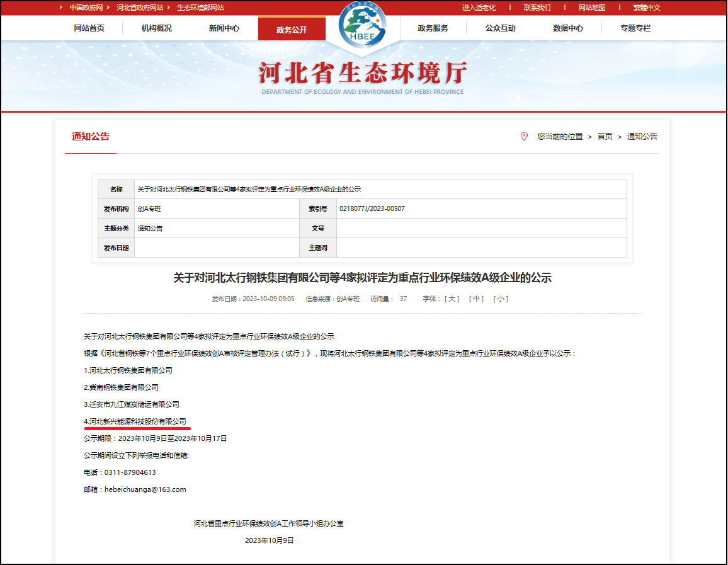Click 进入适老化 mode link
This screenshot has width=728, height=565.
click(479, 8)
